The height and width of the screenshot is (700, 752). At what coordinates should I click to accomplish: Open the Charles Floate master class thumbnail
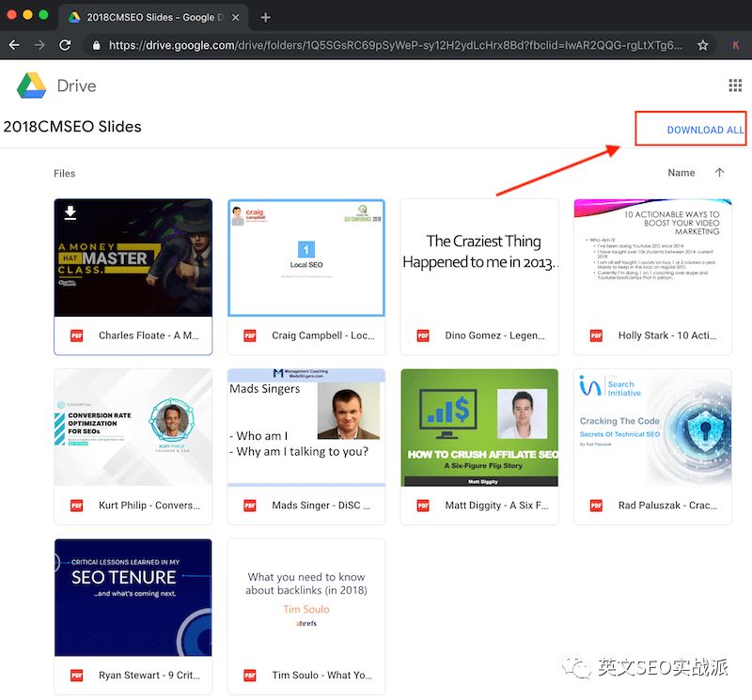(133, 258)
